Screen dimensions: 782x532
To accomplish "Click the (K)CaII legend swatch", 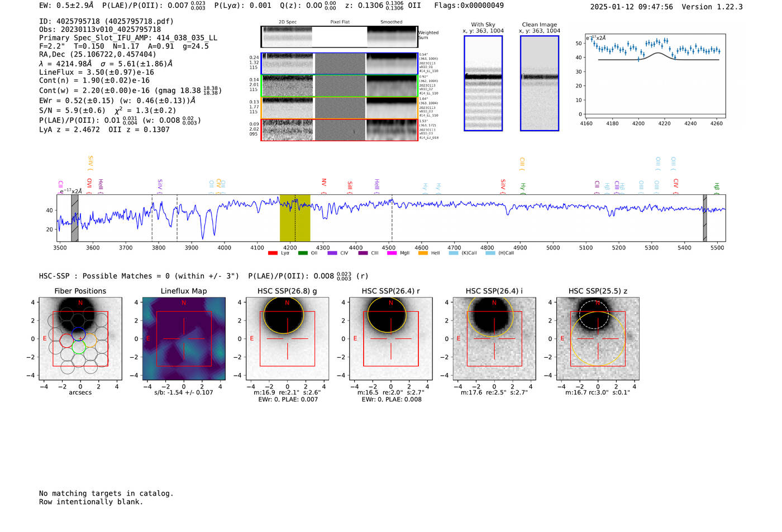I will pos(454,253).
